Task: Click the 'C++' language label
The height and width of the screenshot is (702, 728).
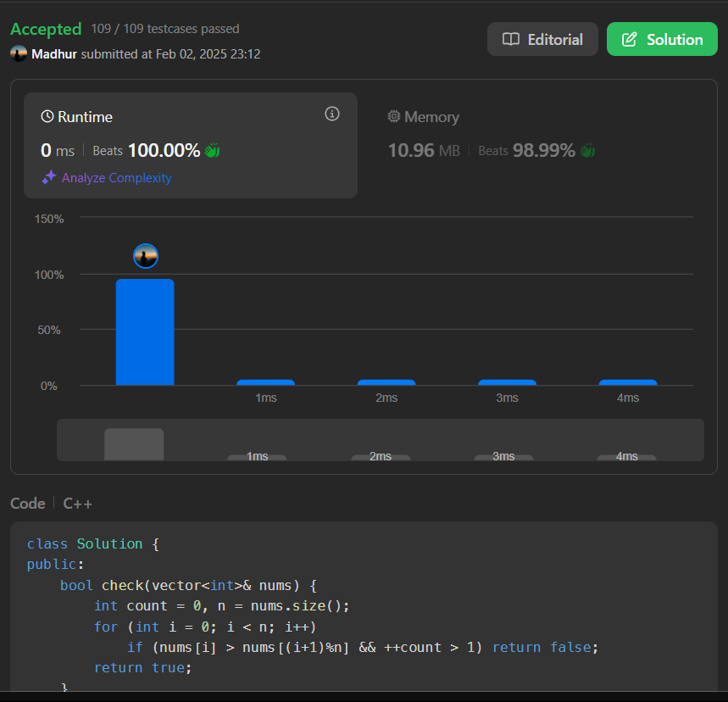Action: point(77,504)
